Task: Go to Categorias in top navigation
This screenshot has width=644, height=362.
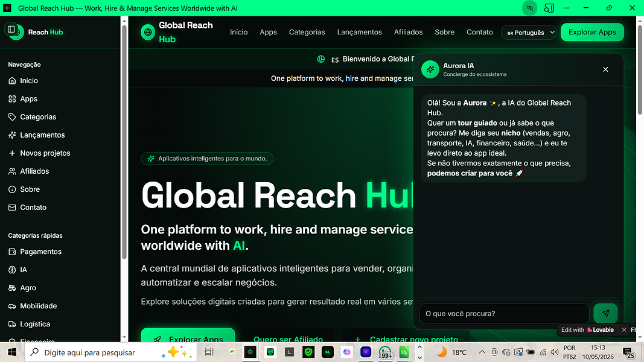Action: point(307,32)
